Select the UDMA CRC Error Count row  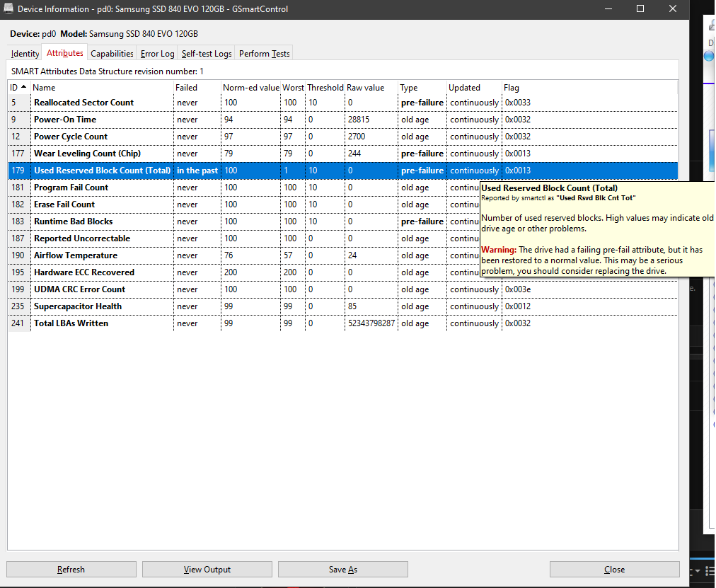pos(343,289)
